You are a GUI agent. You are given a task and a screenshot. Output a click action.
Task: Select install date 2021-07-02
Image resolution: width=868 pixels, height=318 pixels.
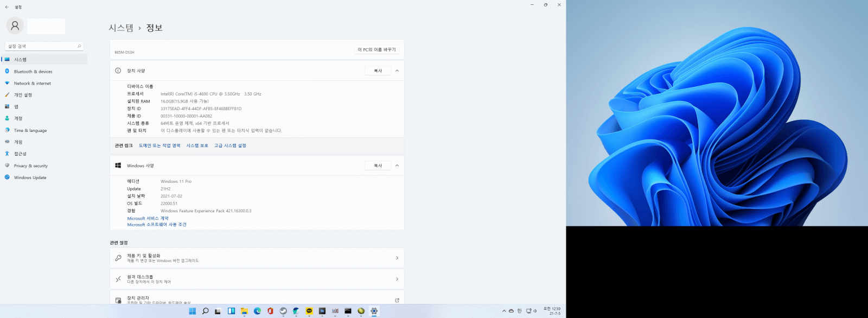tap(171, 196)
